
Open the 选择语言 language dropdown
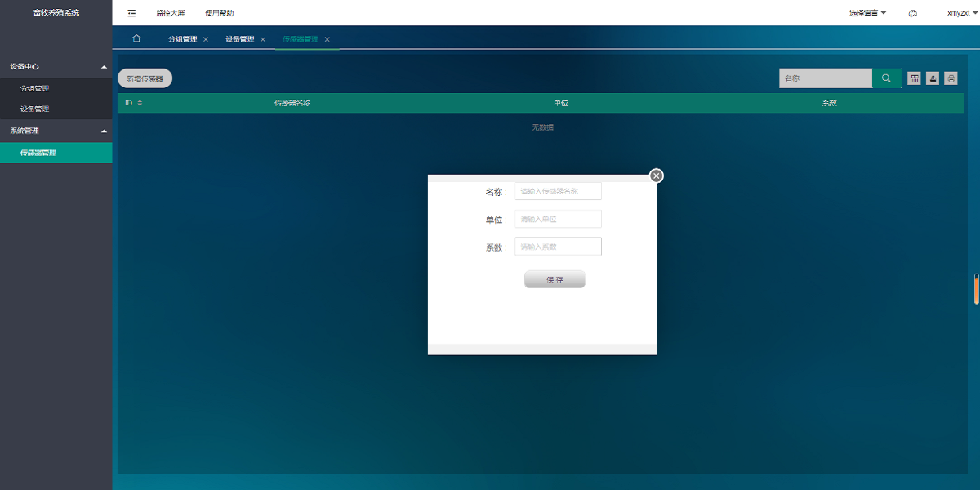coord(866,12)
